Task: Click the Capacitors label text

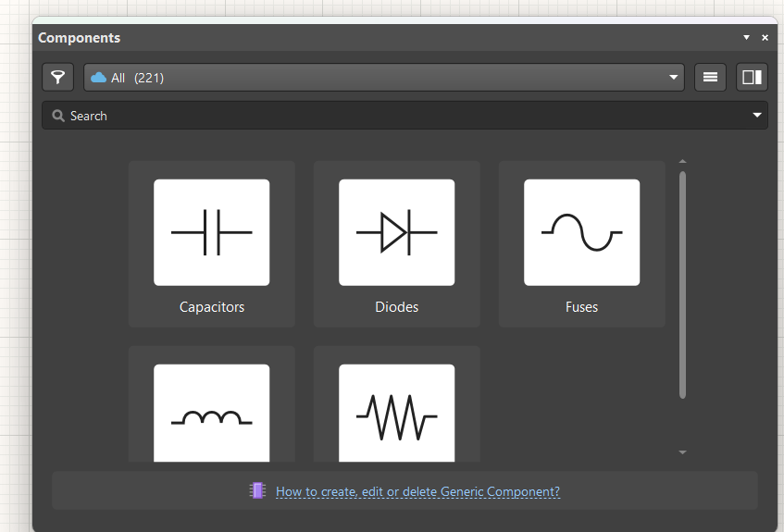Action: pyautogui.click(x=212, y=306)
